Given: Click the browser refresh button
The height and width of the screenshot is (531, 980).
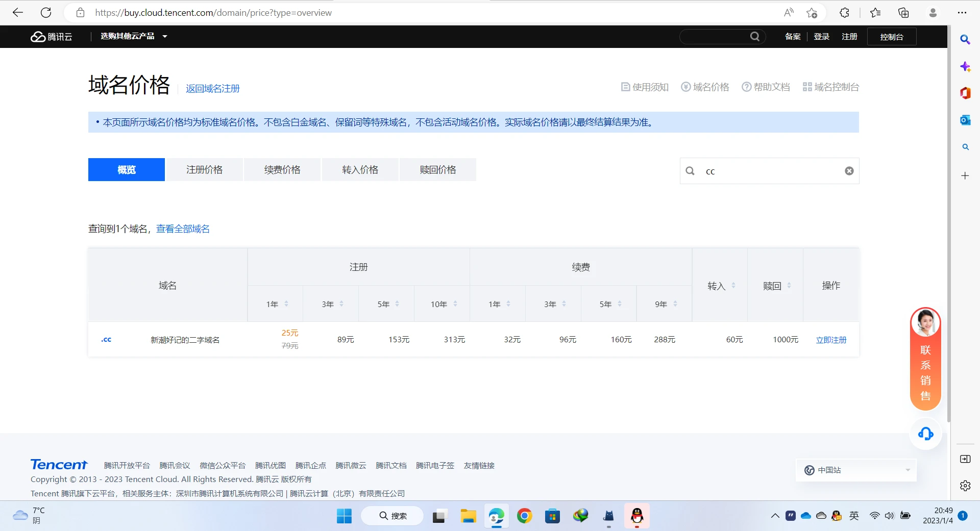Looking at the screenshot, I should (46, 13).
